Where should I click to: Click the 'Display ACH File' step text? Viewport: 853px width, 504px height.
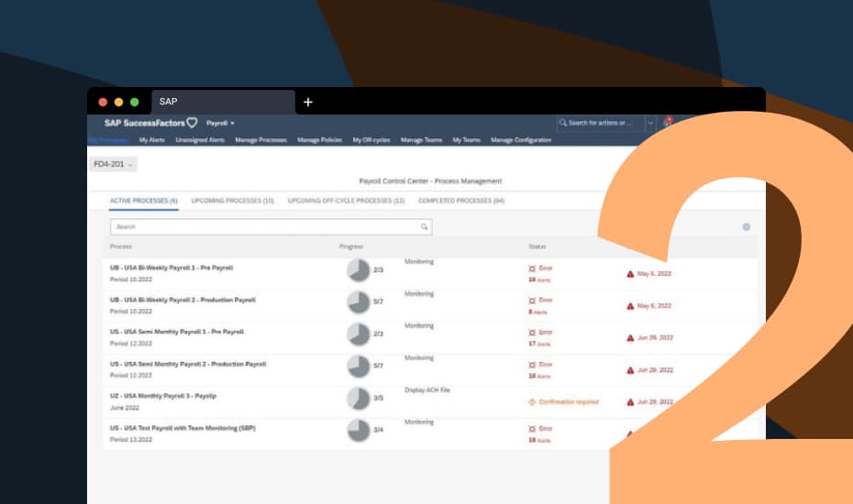427,390
